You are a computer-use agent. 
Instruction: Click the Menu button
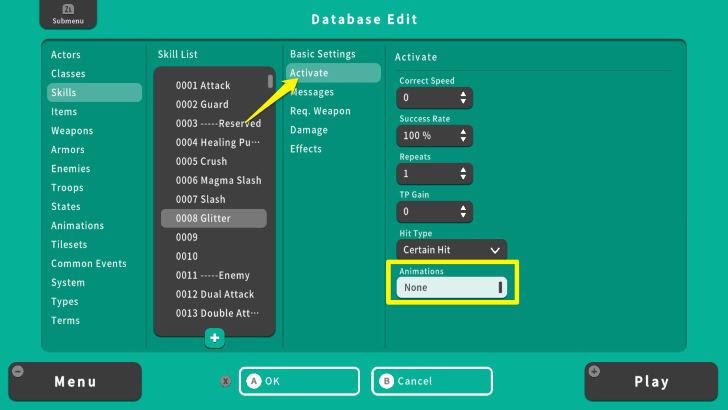click(x=75, y=382)
